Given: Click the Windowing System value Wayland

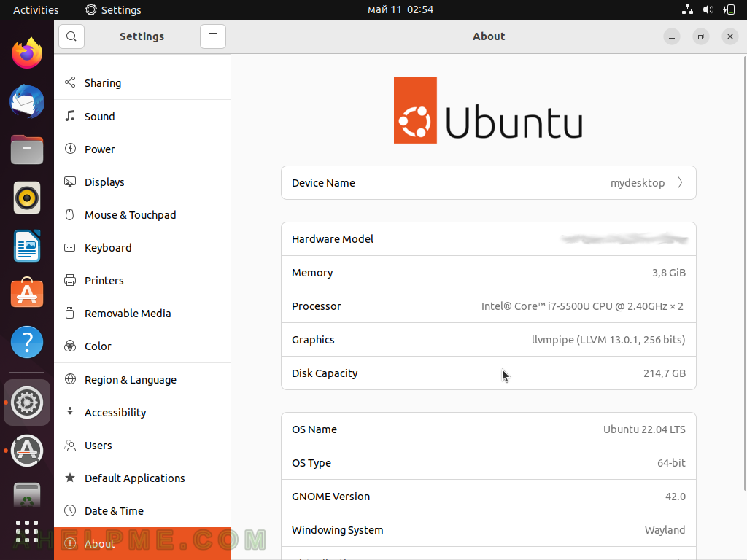Looking at the screenshot, I should [x=665, y=530].
